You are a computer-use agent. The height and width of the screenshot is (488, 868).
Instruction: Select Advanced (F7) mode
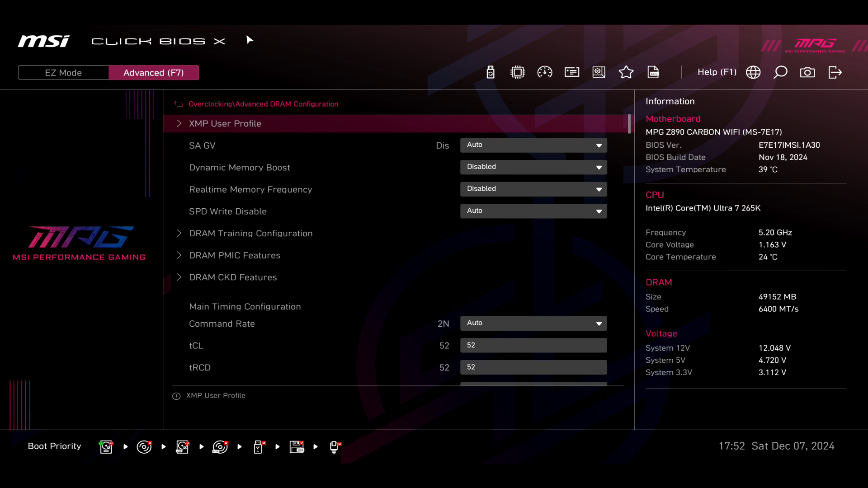point(154,73)
